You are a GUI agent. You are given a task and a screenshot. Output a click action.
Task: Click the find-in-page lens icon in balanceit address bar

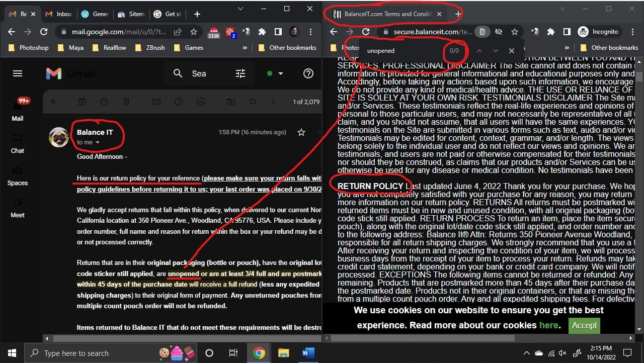(482, 32)
